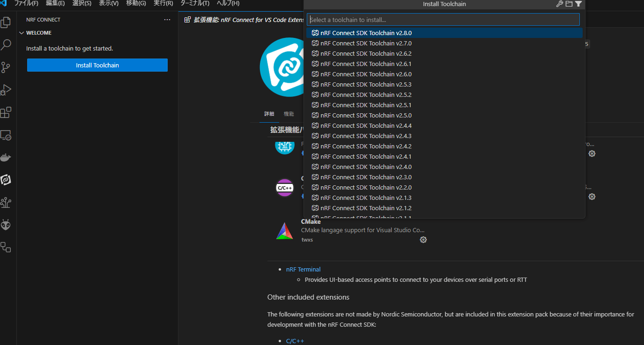Select nRF Connect SDK Toolchain v2.1.2
Viewport: 644px width, 345px height.
(x=444, y=208)
